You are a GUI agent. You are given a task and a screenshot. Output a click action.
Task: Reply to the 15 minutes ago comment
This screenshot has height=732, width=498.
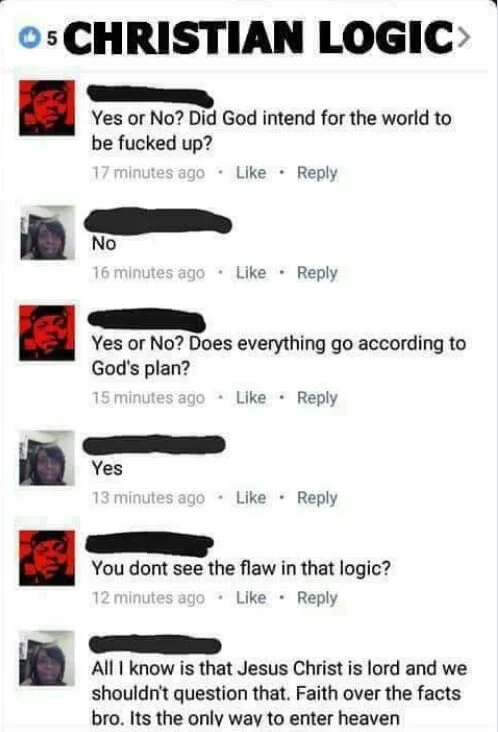[x=317, y=398]
